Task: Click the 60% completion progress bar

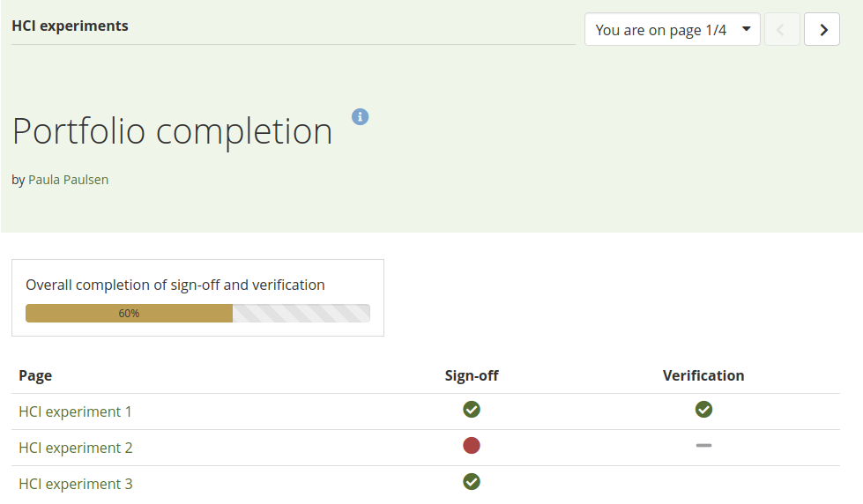Action: coord(197,313)
